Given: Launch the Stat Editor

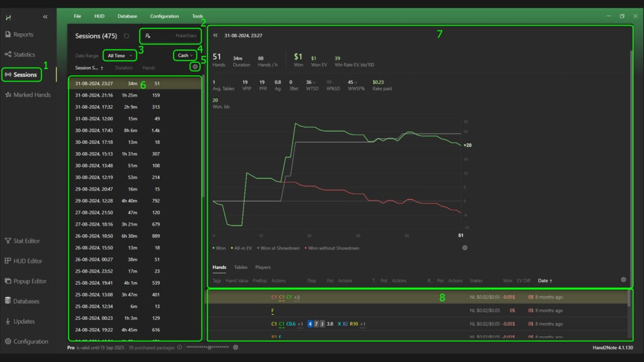Looking at the screenshot, I should point(26,241).
